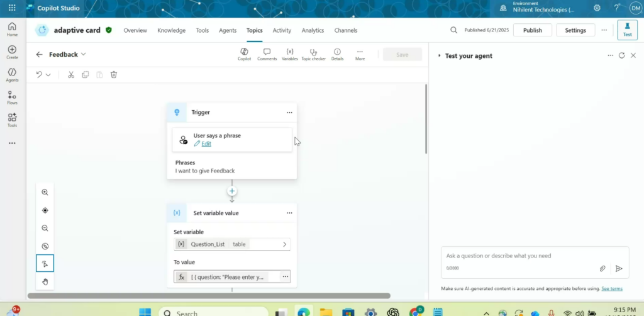This screenshot has width=644, height=316.
Task: Zoom out on the canvas
Action: [x=45, y=229]
